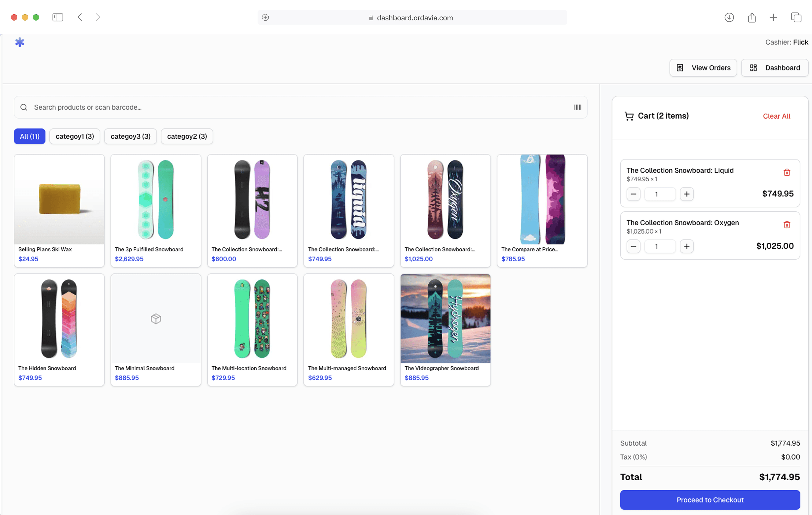Click the blue asterisk logo icon
This screenshot has width=812, height=515.
pos(20,42)
